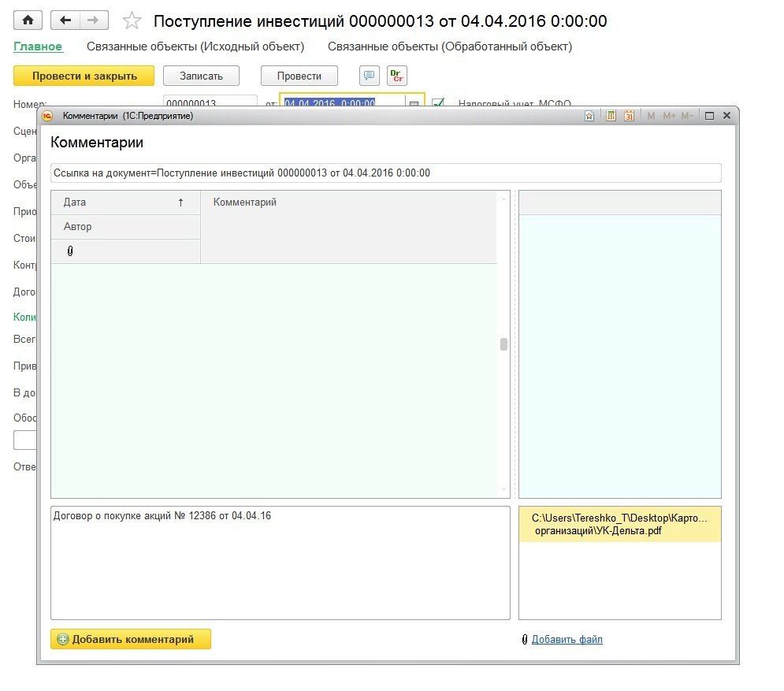
Task: Open the calculator from the dialog title bar
Action: coord(611,116)
